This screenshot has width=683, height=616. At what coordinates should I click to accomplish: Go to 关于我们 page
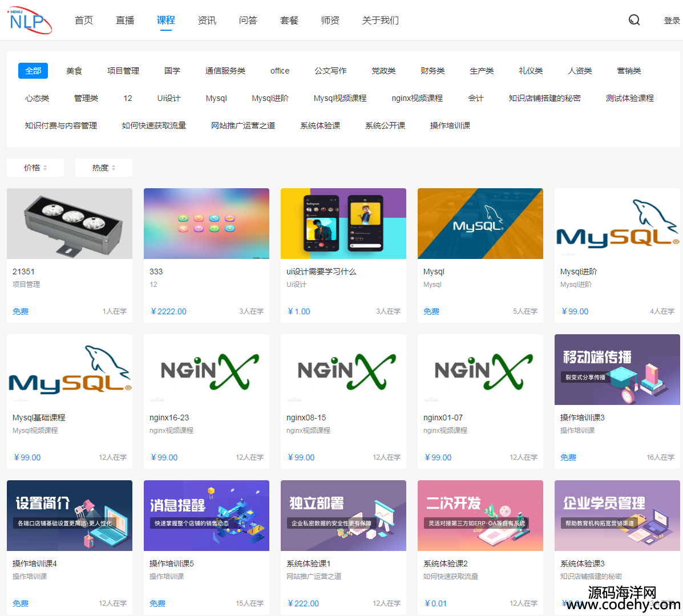click(381, 21)
